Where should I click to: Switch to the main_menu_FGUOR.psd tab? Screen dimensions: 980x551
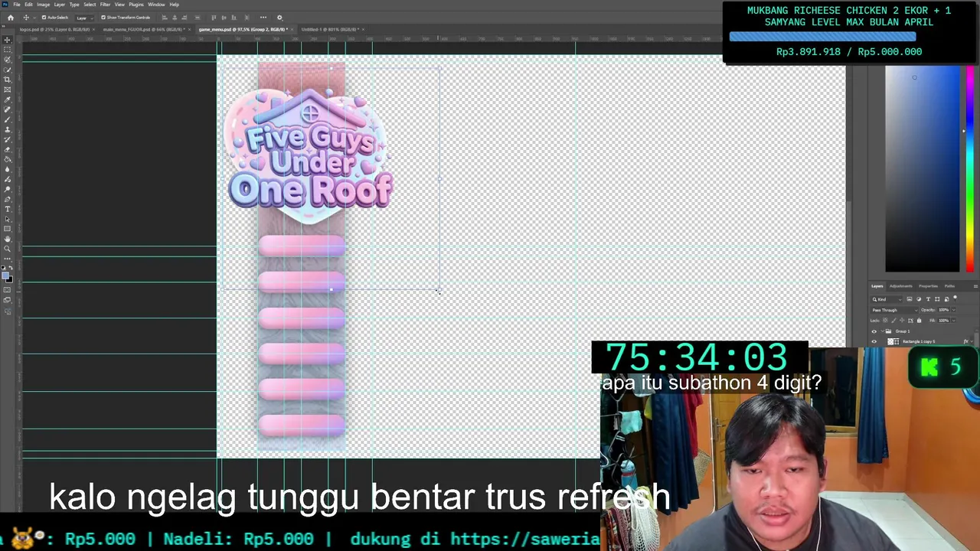pos(144,29)
